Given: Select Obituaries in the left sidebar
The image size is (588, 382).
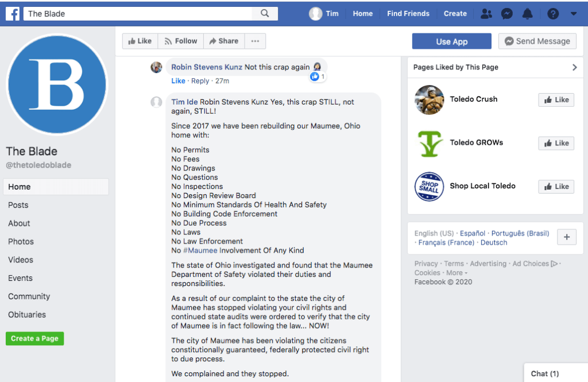Looking at the screenshot, I should pos(27,315).
